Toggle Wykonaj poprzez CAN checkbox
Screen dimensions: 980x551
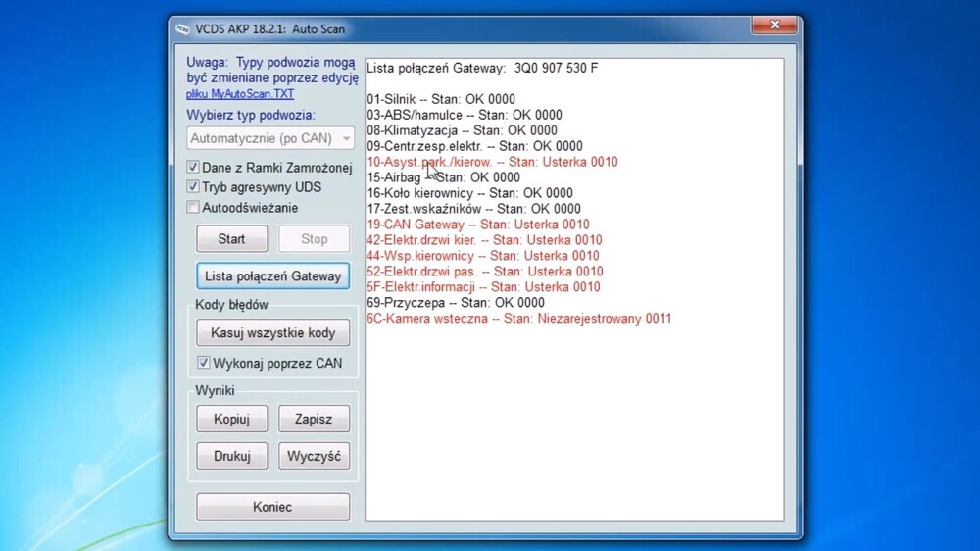pos(204,363)
